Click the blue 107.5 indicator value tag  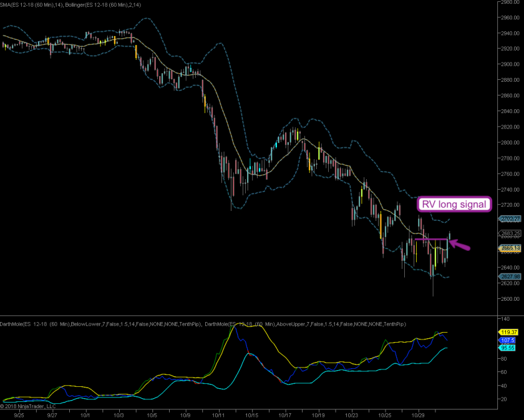506,341
